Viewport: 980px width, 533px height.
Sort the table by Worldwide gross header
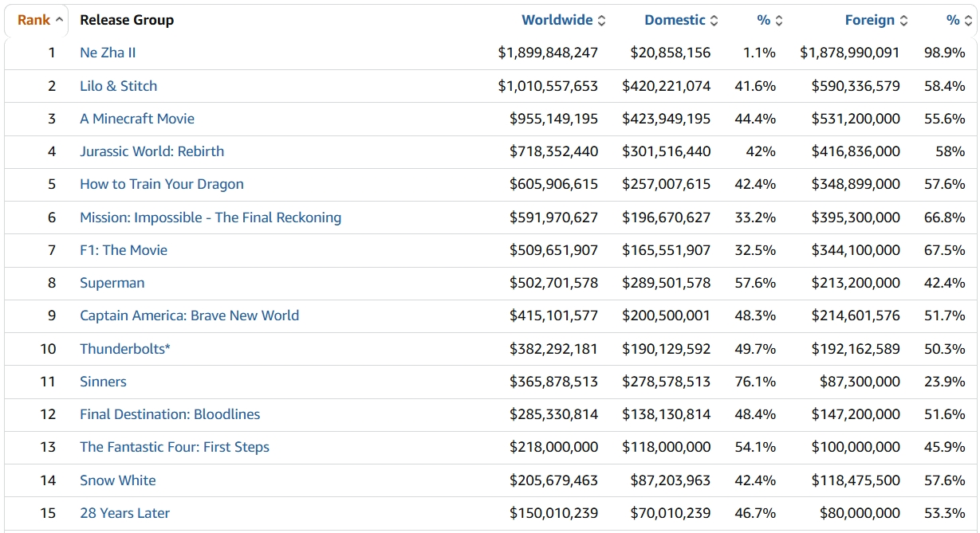(563, 20)
